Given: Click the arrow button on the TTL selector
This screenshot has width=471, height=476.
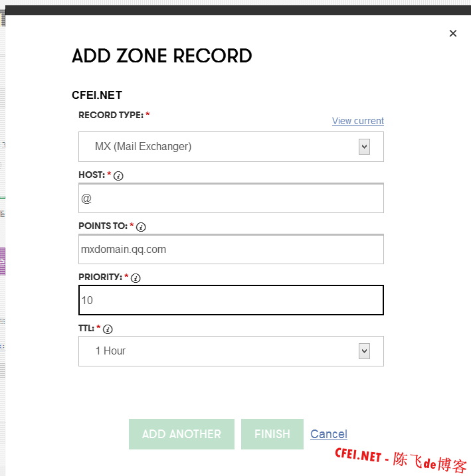Looking at the screenshot, I should coord(364,351).
